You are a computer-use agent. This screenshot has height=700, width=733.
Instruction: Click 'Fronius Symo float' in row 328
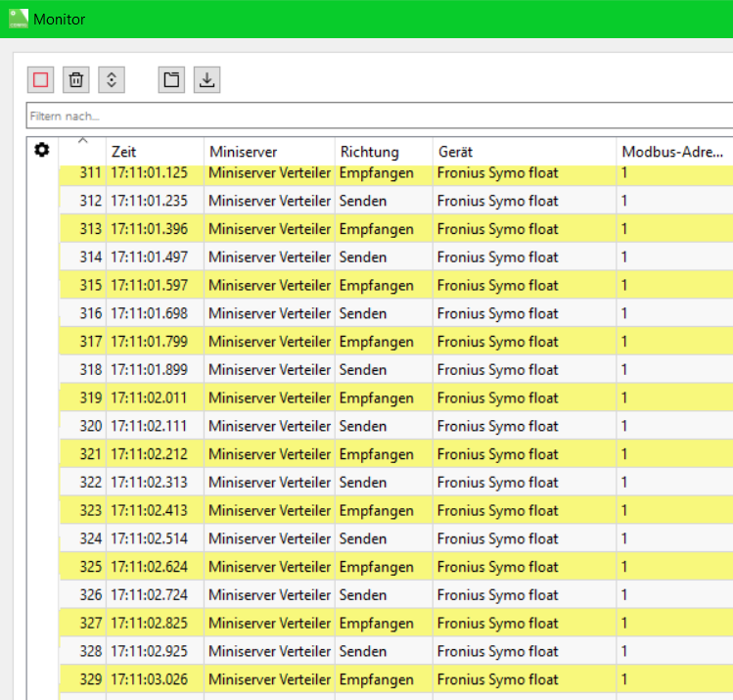498,651
